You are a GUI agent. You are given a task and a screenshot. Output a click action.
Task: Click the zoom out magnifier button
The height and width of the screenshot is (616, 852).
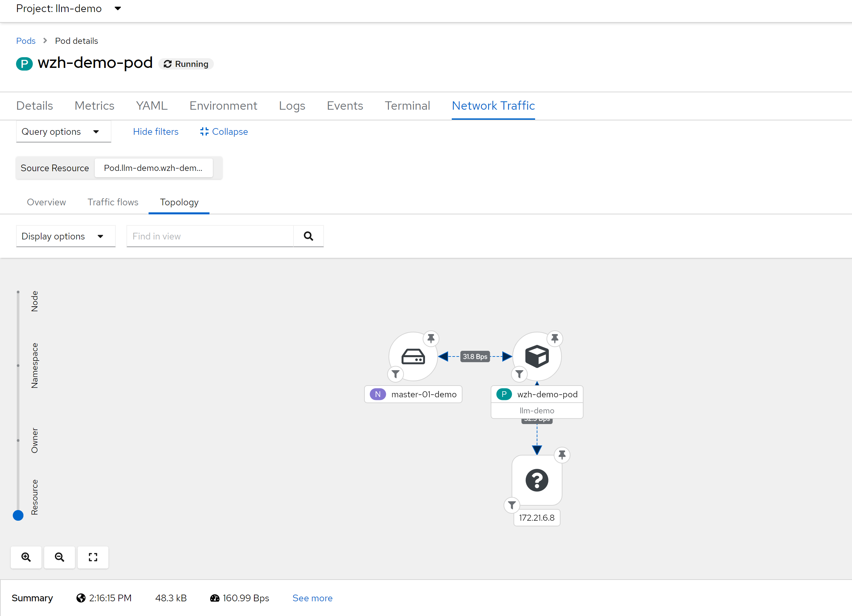[x=59, y=557]
